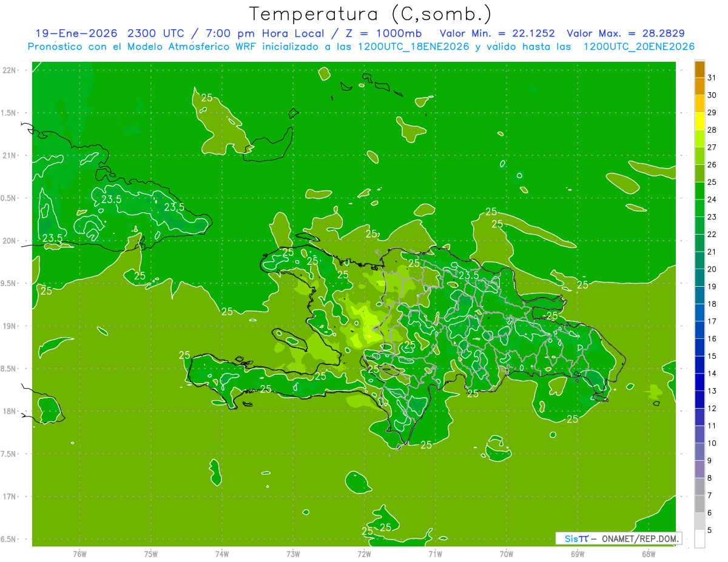Click the 21N latitude axis label

click(x=9, y=155)
